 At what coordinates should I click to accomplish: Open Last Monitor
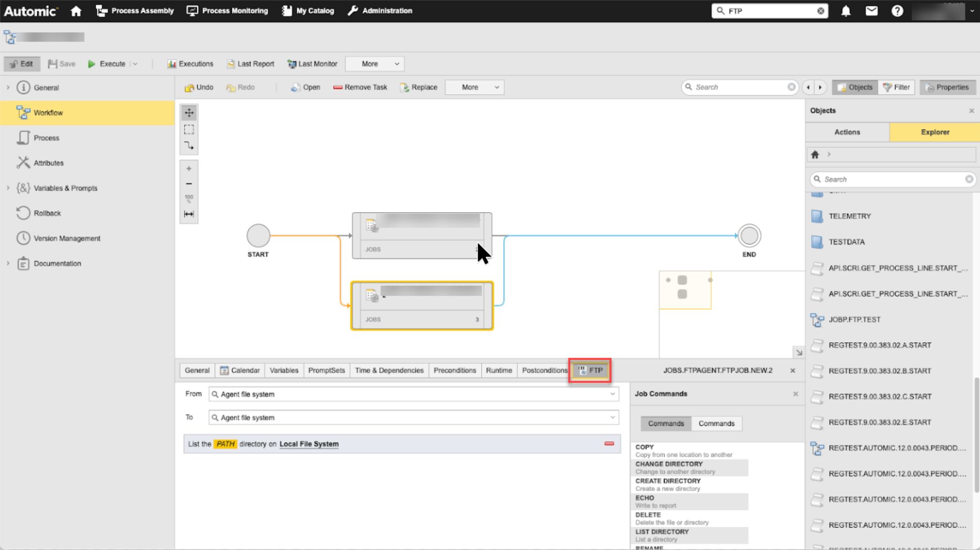(x=312, y=64)
